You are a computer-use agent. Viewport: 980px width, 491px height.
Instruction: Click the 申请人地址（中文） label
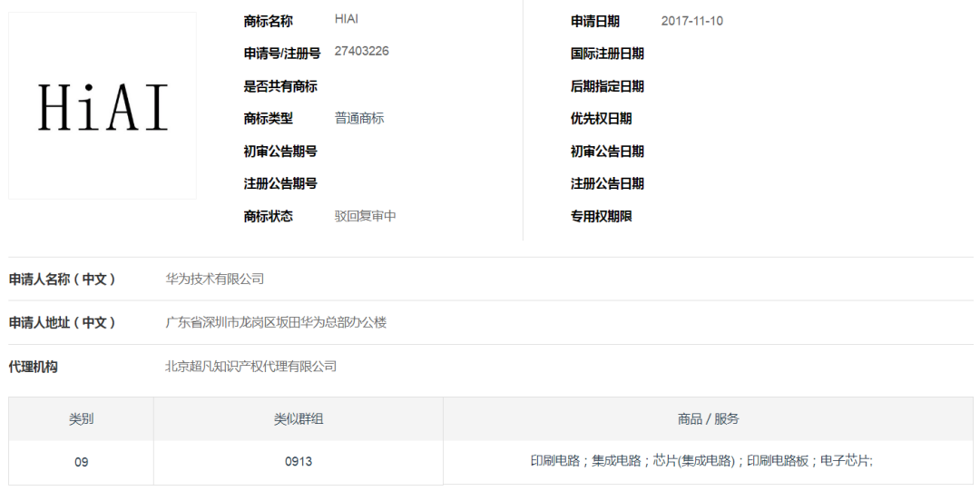click(x=62, y=323)
